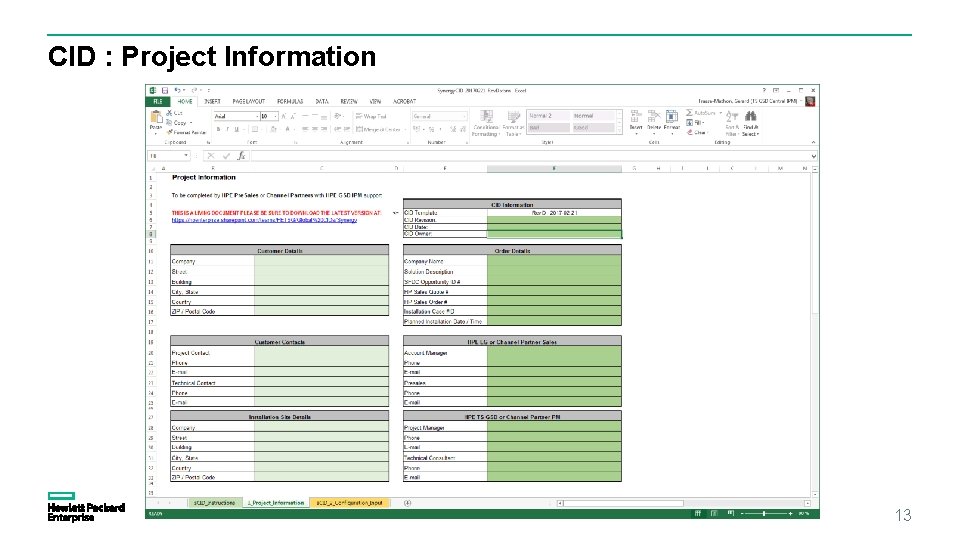Select the green cell next to Account Manager
This screenshot has height=540, width=960.
[x=554, y=353]
